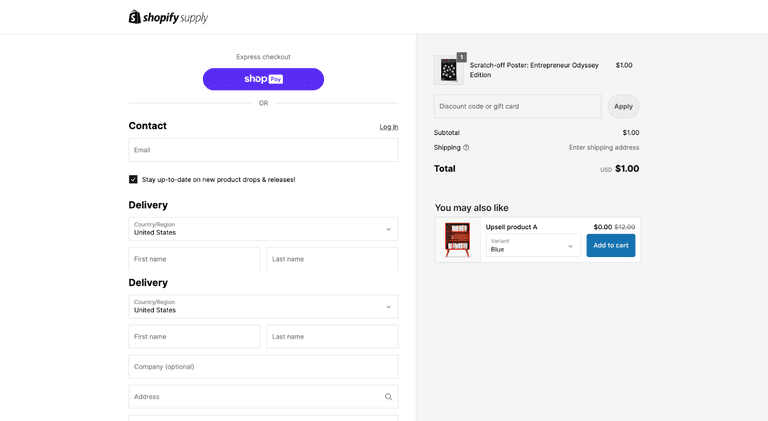Add Upsell product A to cart
The height and width of the screenshot is (421, 768).
pos(610,245)
